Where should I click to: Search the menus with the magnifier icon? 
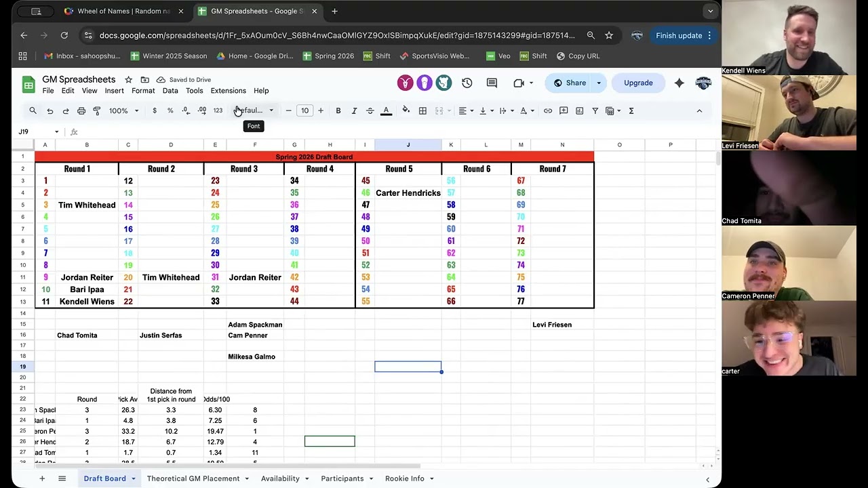pos(33,110)
